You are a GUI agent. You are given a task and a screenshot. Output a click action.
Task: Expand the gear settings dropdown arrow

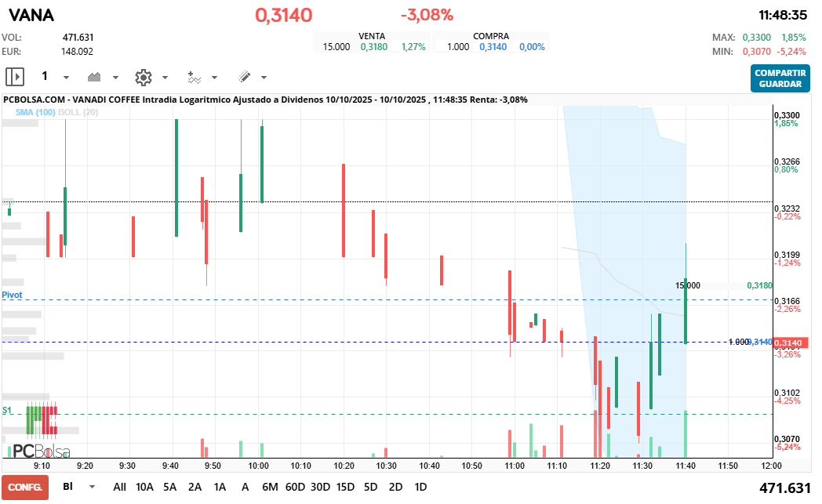(165, 78)
